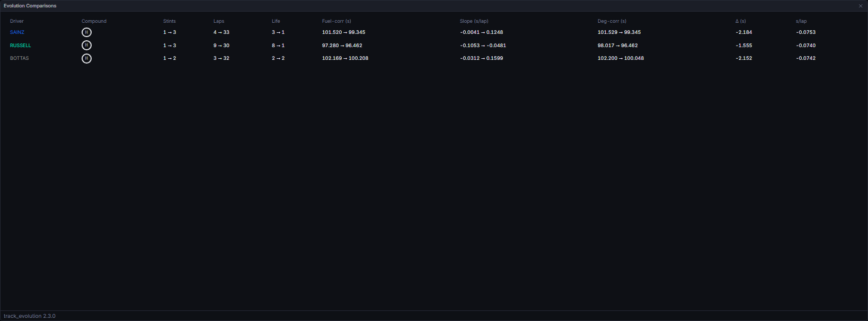Click deg-corr value 98.017 → 96.462
The image size is (868, 321).
pos(618,46)
